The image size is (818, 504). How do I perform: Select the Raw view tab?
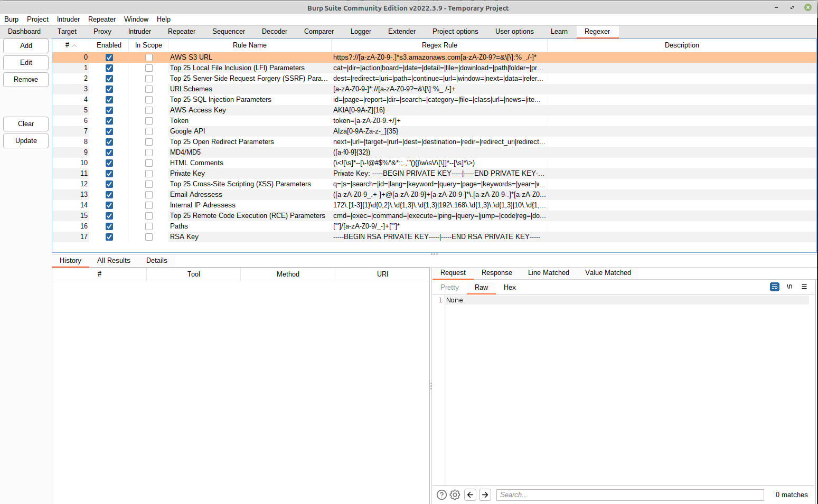(482, 288)
